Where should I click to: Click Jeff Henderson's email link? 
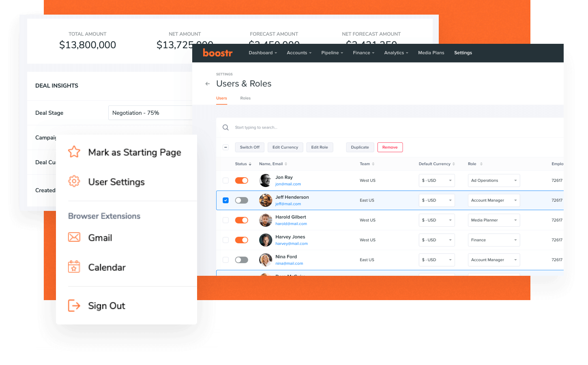(x=288, y=204)
